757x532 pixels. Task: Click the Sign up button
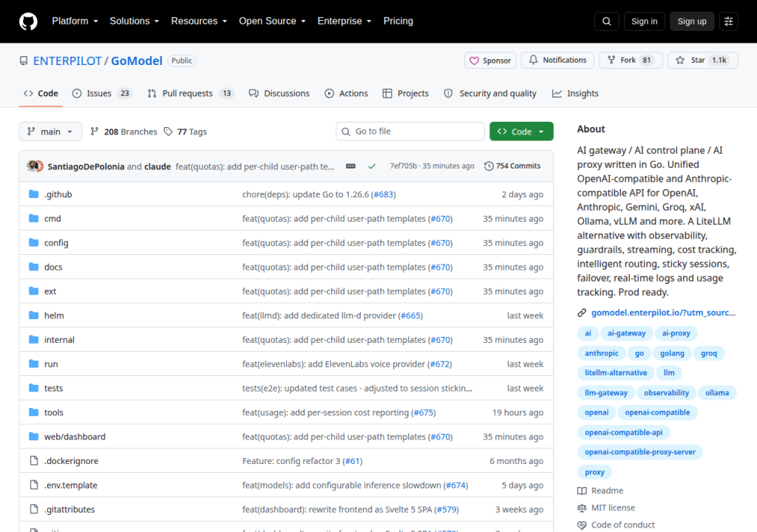pyautogui.click(x=692, y=21)
